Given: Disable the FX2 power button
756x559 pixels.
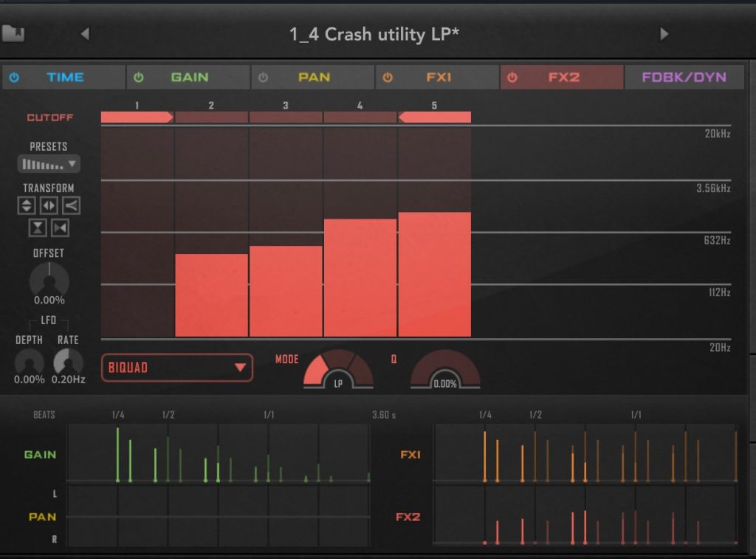Looking at the screenshot, I should (x=512, y=78).
